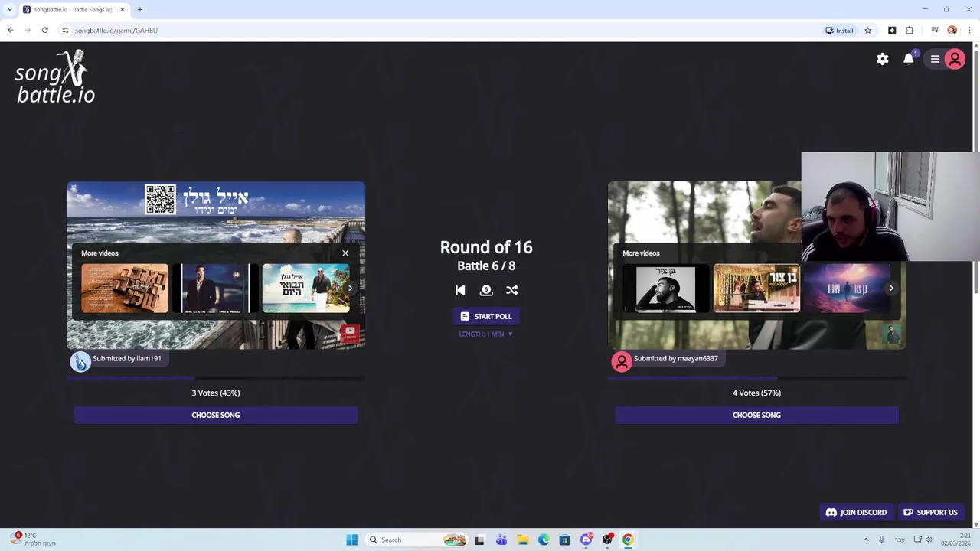Click the "Submitted by liam191" label
Screen dimensions: 980x551
(127, 358)
